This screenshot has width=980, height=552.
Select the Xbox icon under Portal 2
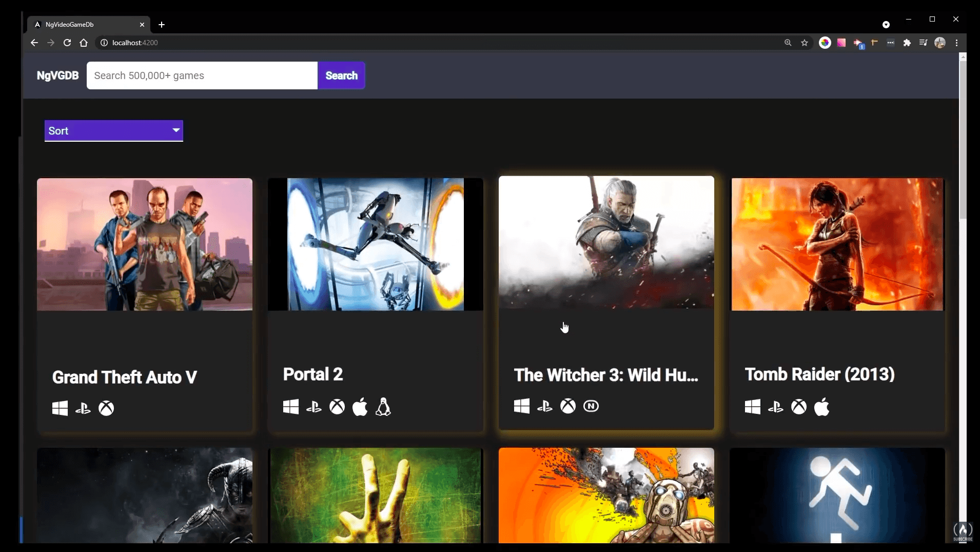pyautogui.click(x=337, y=406)
